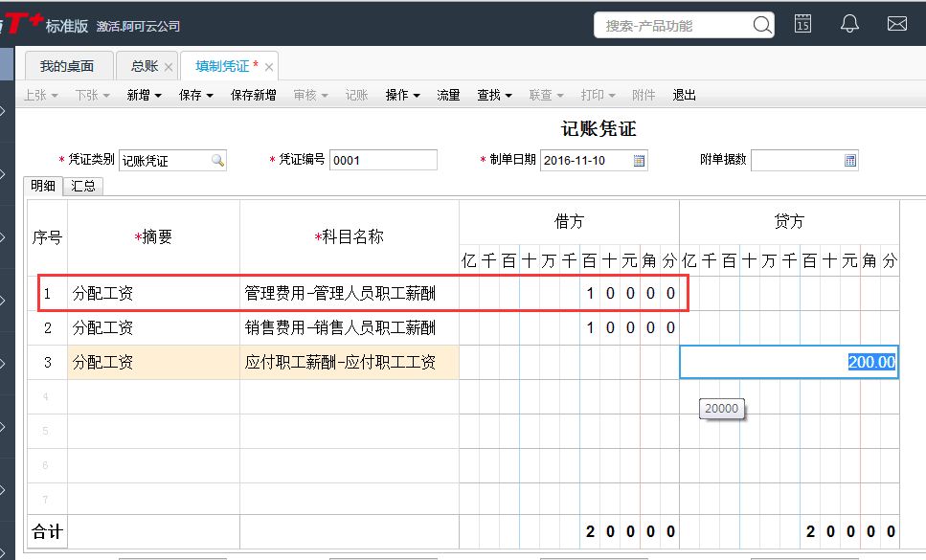Switch to the 汇总 tab
The height and width of the screenshot is (560, 926).
pos(83,186)
